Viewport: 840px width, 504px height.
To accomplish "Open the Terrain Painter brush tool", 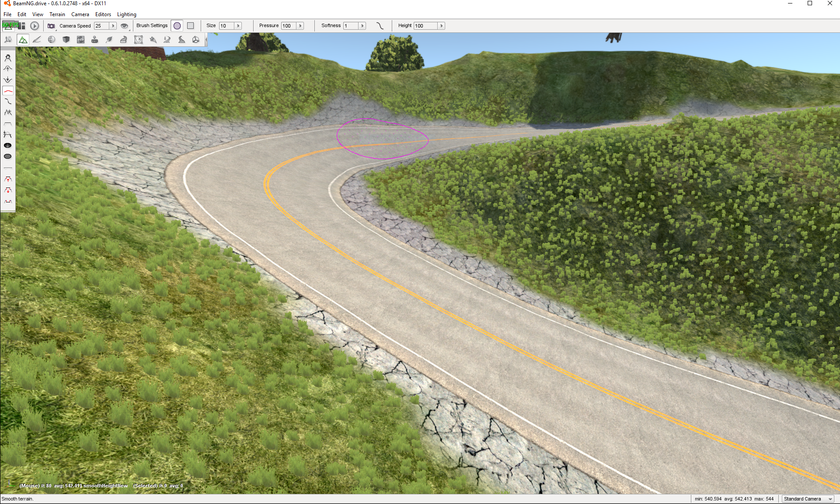I will pos(37,40).
